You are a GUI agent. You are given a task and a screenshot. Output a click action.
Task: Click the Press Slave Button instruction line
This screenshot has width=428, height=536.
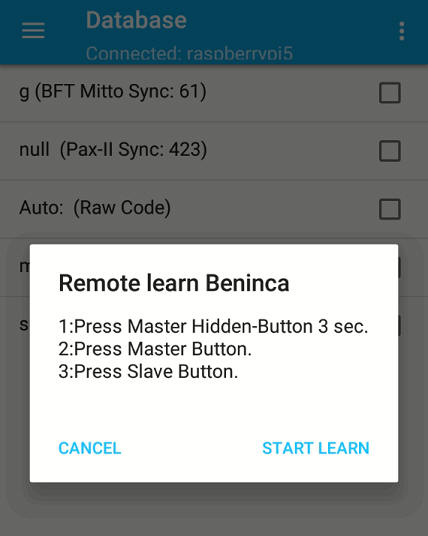point(148,372)
